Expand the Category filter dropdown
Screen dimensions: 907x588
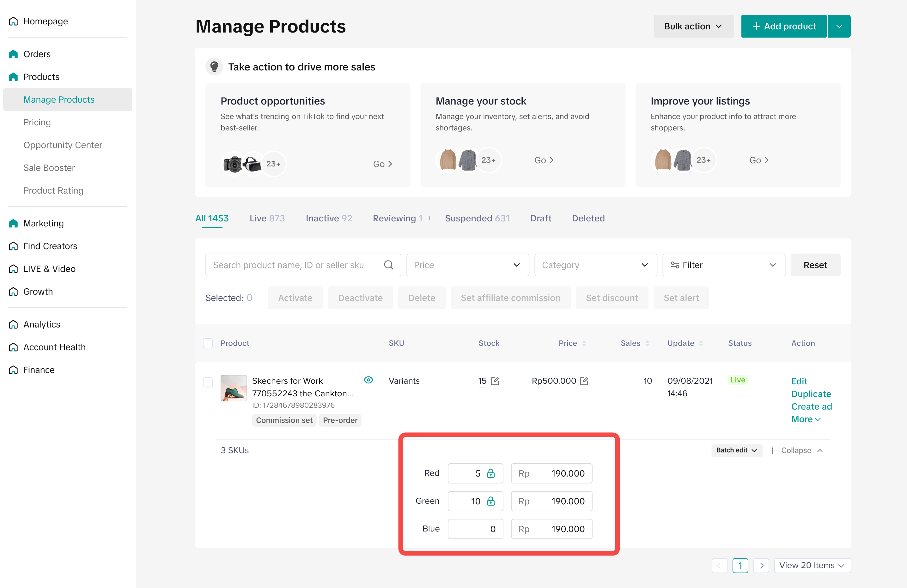click(x=595, y=265)
